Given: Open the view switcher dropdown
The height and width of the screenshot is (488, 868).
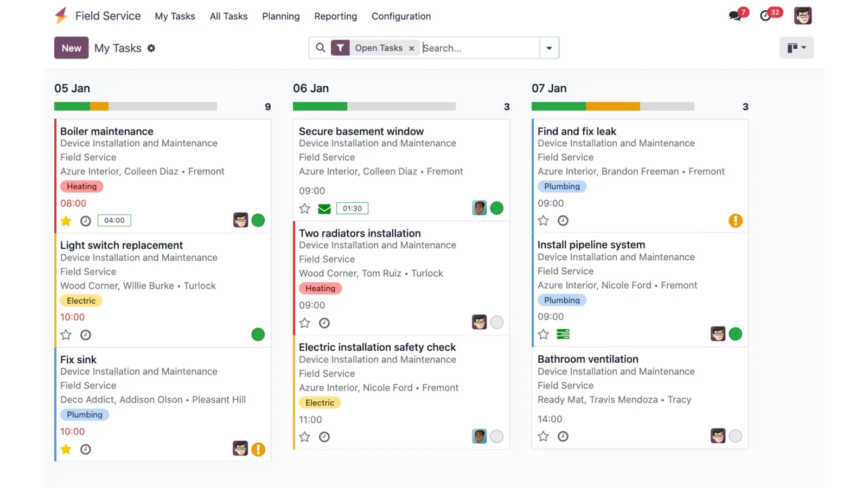Looking at the screenshot, I should (796, 48).
